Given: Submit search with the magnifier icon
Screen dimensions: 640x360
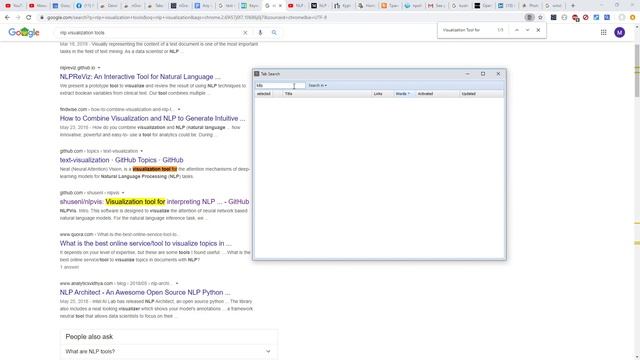Looking at the screenshot, I should point(274,33).
